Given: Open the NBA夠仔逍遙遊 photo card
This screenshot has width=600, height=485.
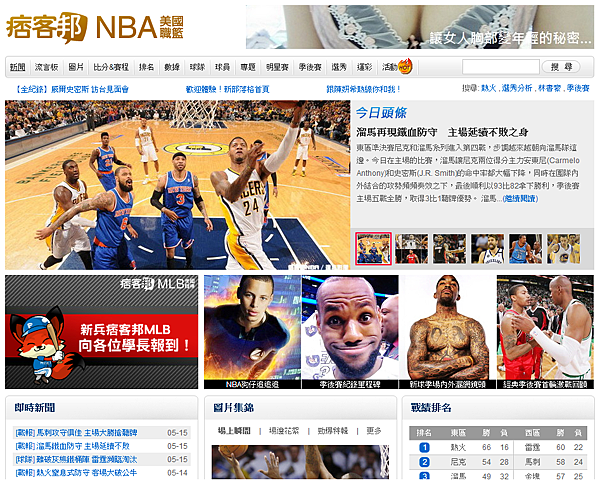Looking at the screenshot, I should point(253,332).
